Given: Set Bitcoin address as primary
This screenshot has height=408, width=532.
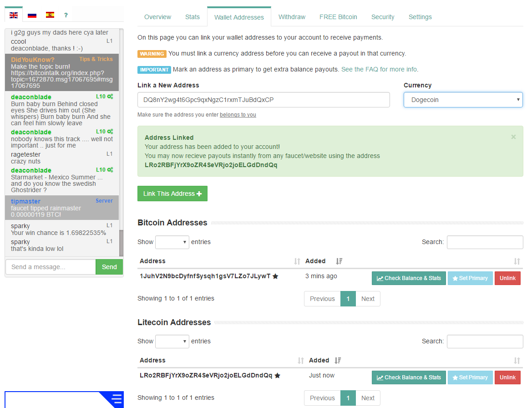Looking at the screenshot, I should [x=470, y=278].
